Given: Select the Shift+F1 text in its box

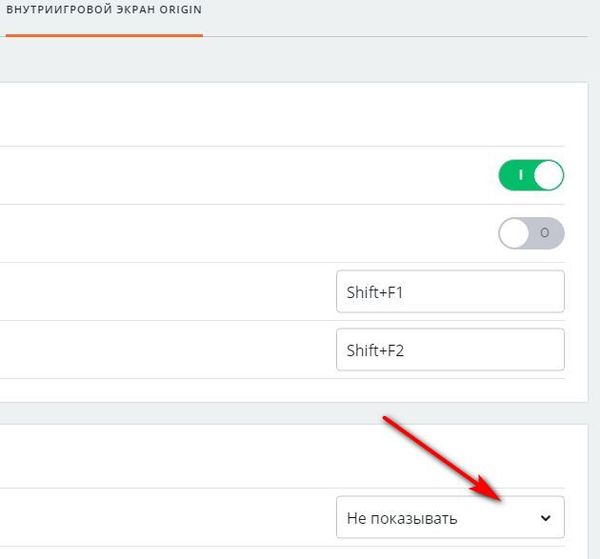Looking at the screenshot, I should [375, 292].
